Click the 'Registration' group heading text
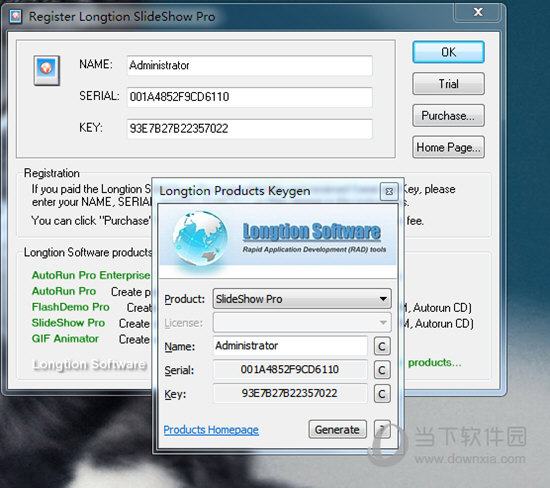Image resolution: width=550 pixels, height=488 pixels. pos(52,173)
